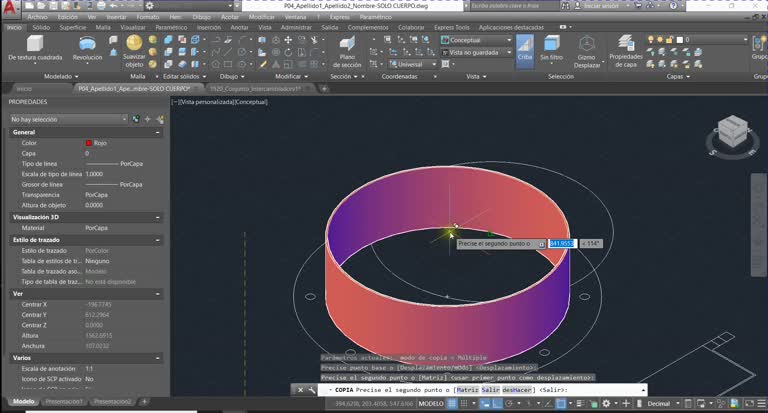Click the Salir command option

pos(490,390)
